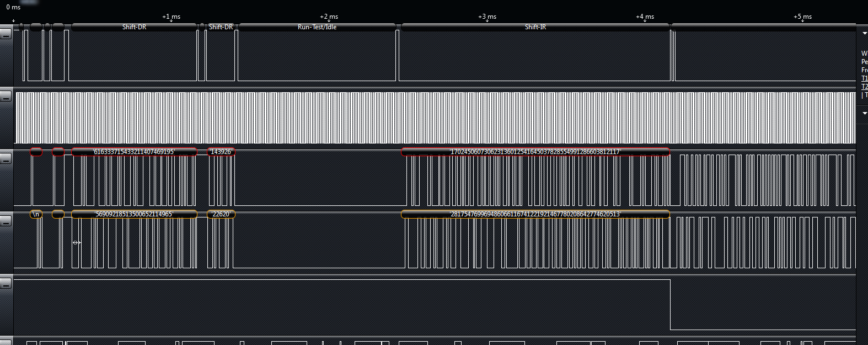Collapse the fifth channel with single falling edge
The image size is (868, 345).
(6, 284)
